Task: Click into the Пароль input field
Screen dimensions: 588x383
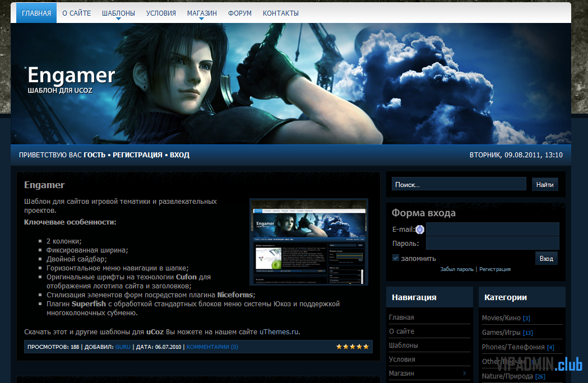Action: click(492, 243)
